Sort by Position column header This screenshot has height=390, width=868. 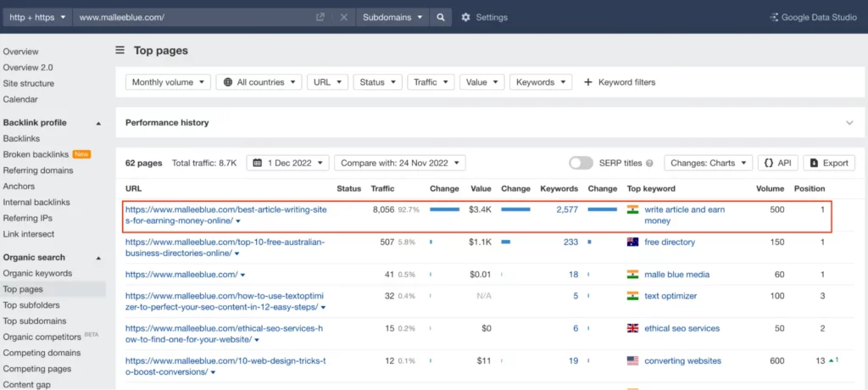tap(810, 188)
